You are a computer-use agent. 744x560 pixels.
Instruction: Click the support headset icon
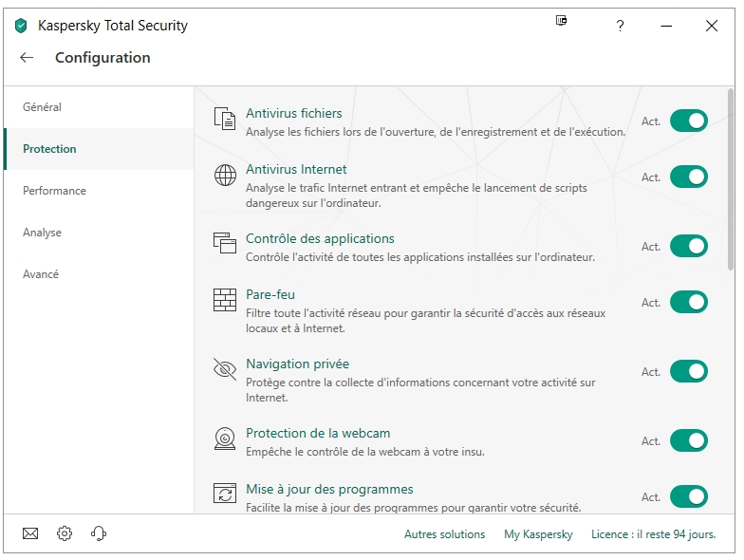(x=99, y=533)
